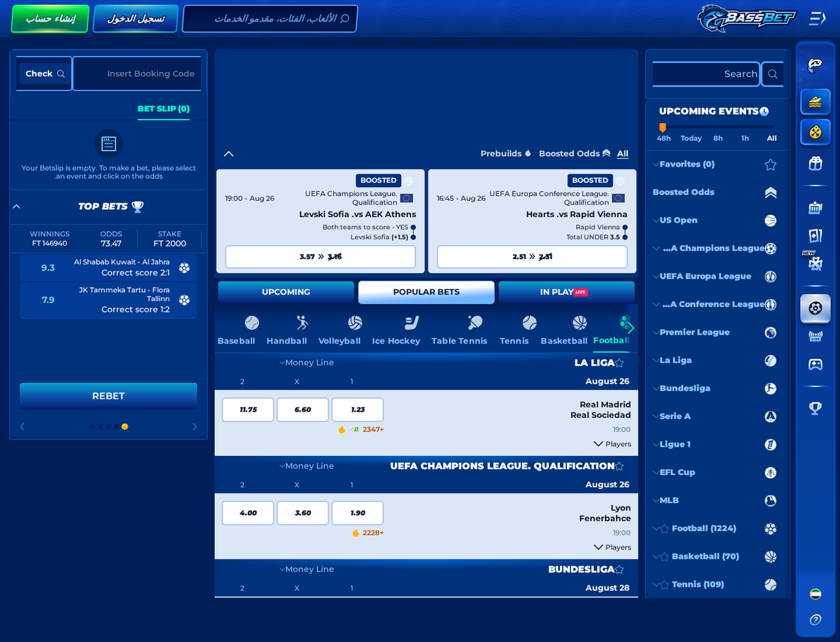This screenshot has height=642, width=840.
Task: Toggle favorite star for UEFA Champions League Qualification
Action: pyautogui.click(x=619, y=466)
